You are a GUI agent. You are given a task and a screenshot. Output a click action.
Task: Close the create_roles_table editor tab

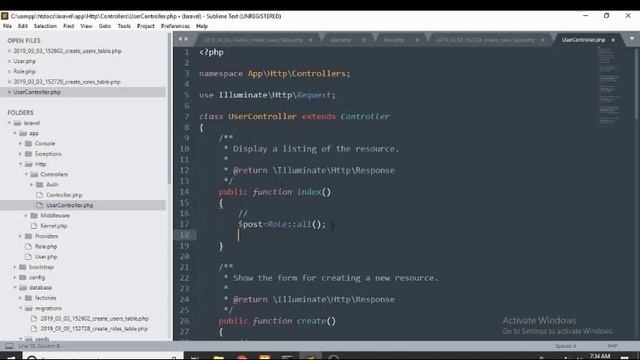pyautogui.click(x=542, y=40)
